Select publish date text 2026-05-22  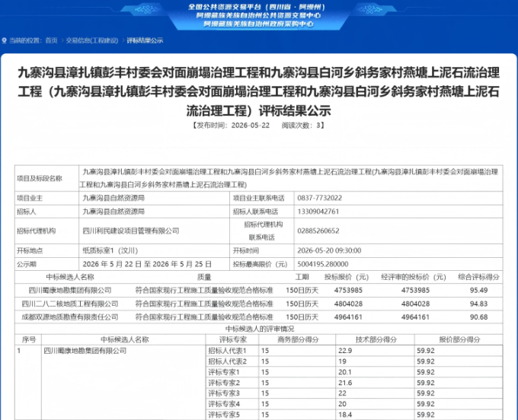[251, 126]
